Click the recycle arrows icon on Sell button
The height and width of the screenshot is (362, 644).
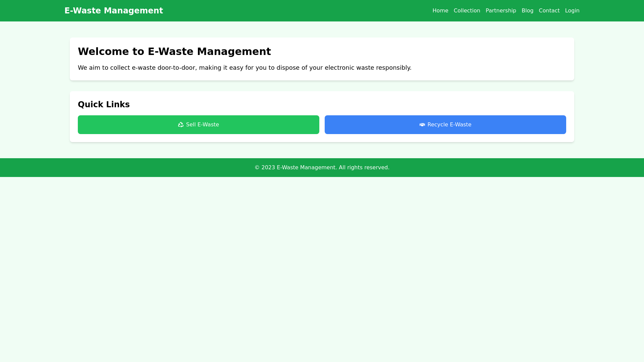coord(181,125)
